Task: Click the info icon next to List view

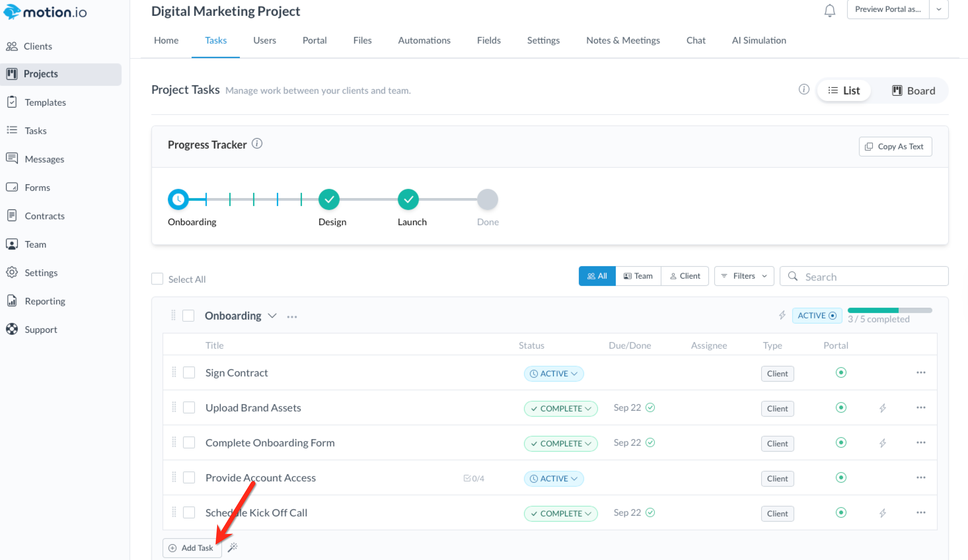Action: (x=803, y=89)
